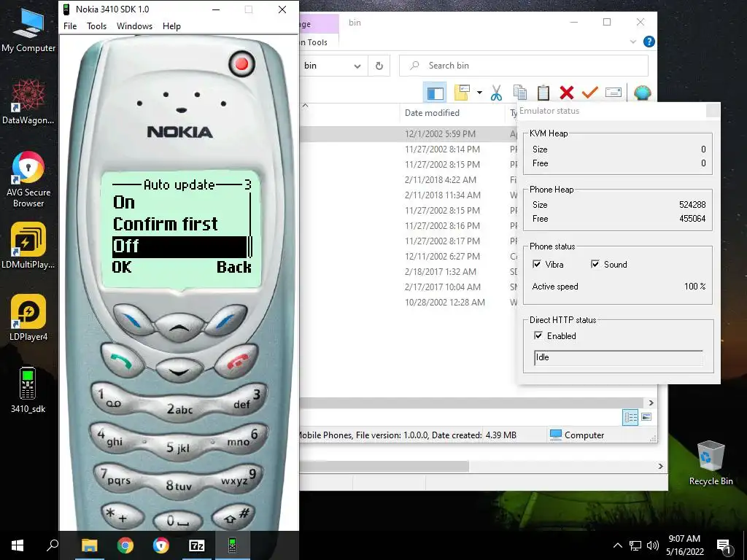This screenshot has width=747, height=560.
Task: Select the highlighted Off option on phone screen
Action: 179,246
